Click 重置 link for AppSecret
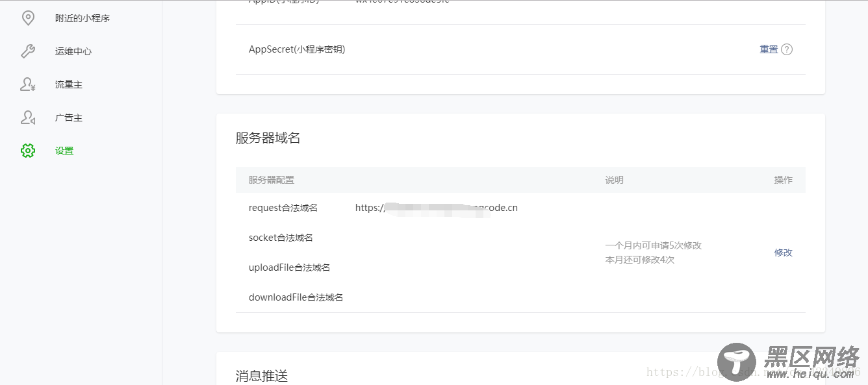 tap(769, 49)
